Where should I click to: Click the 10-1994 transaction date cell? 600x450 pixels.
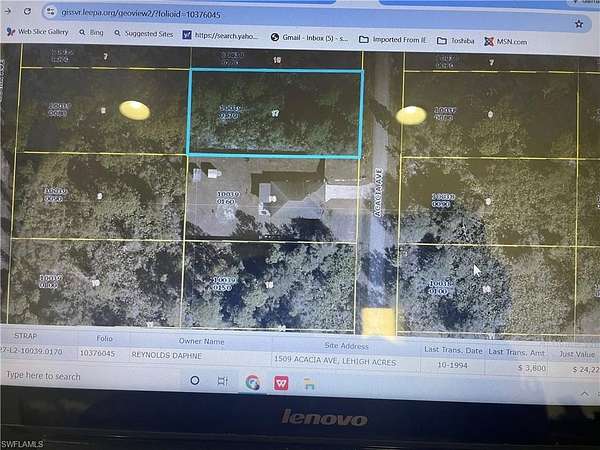click(x=452, y=365)
